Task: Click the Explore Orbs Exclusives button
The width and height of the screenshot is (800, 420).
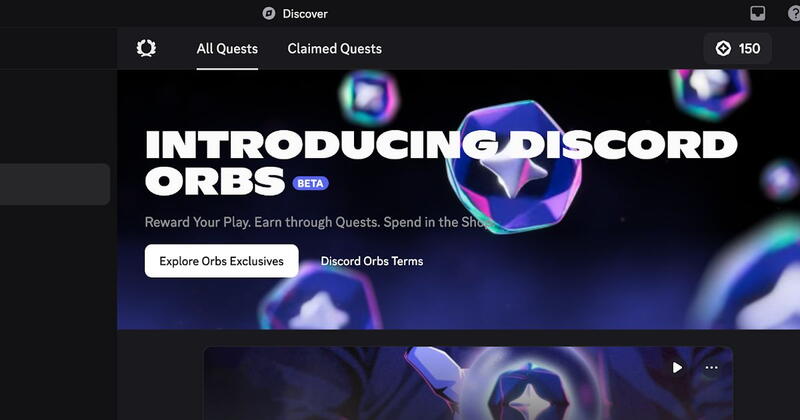Action: point(221,261)
